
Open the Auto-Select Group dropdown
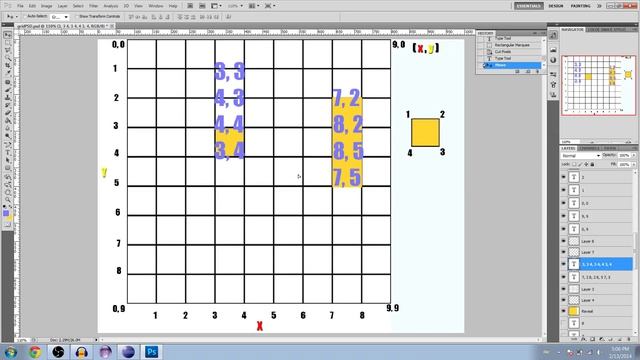pyautogui.click(x=60, y=17)
